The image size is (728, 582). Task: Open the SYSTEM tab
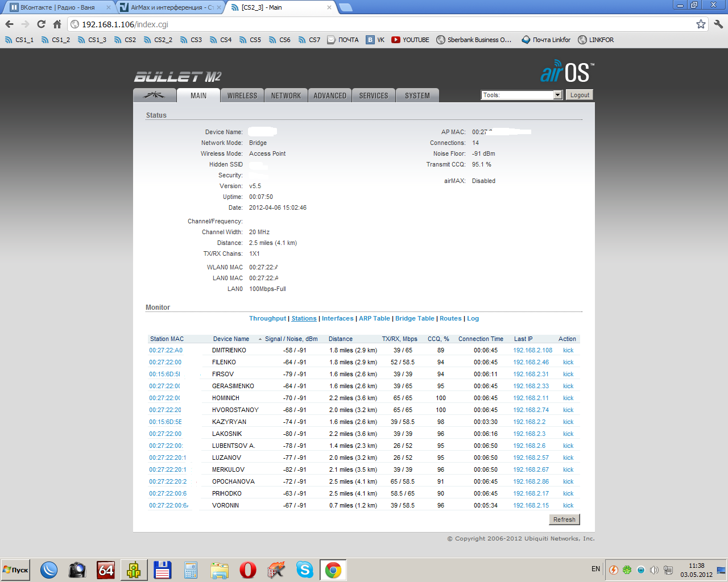[x=417, y=95]
